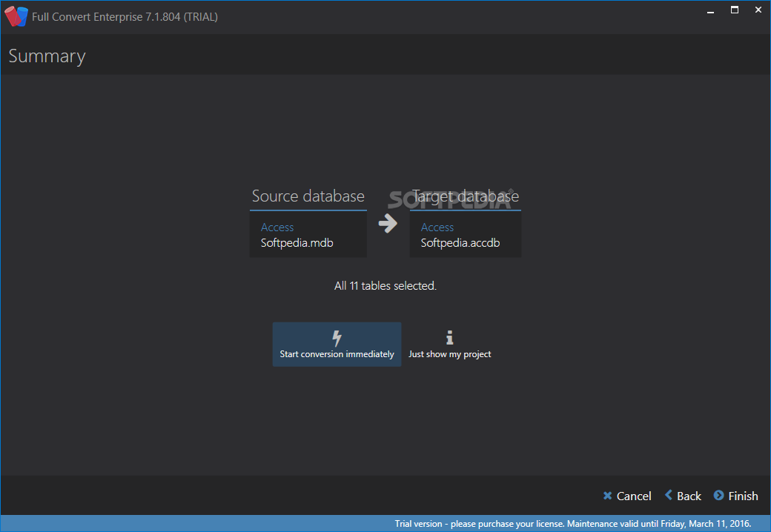Click the Cancel button
Viewport: 771px width, 532px height.
click(x=627, y=496)
